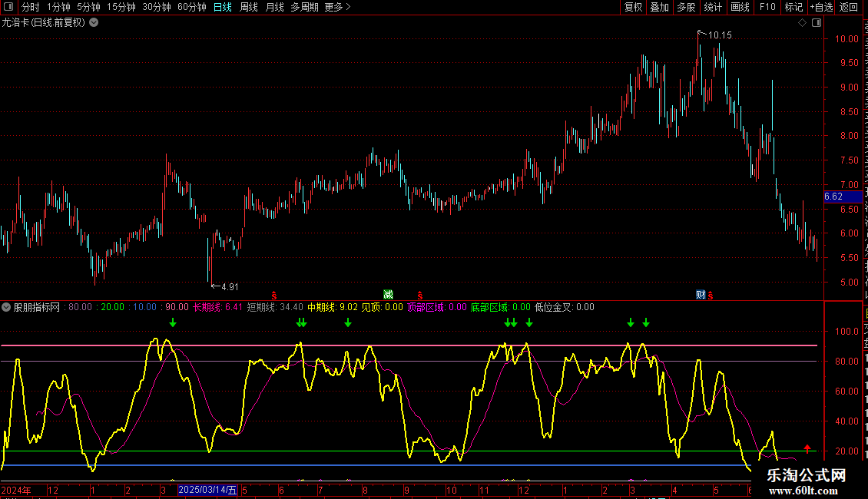Toggle the left sidebar panel icon
This screenshot has height=499, width=868.
(x=8, y=7)
